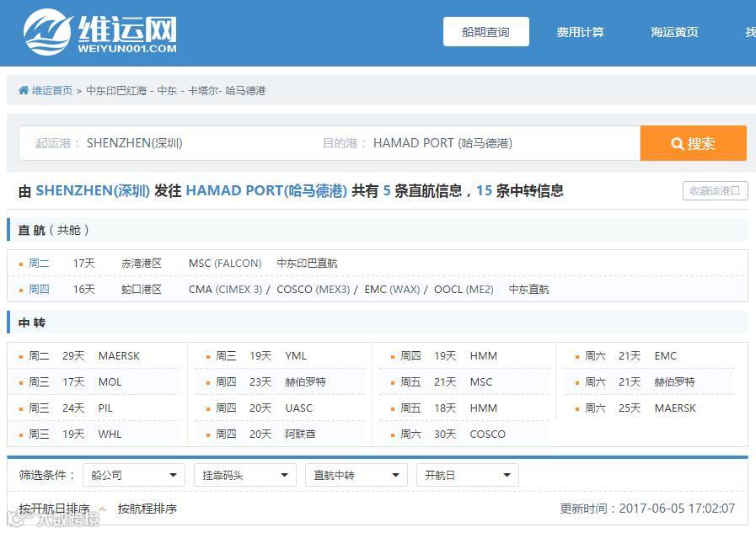Click the CMA (CIMEX 3) text

pos(226,290)
